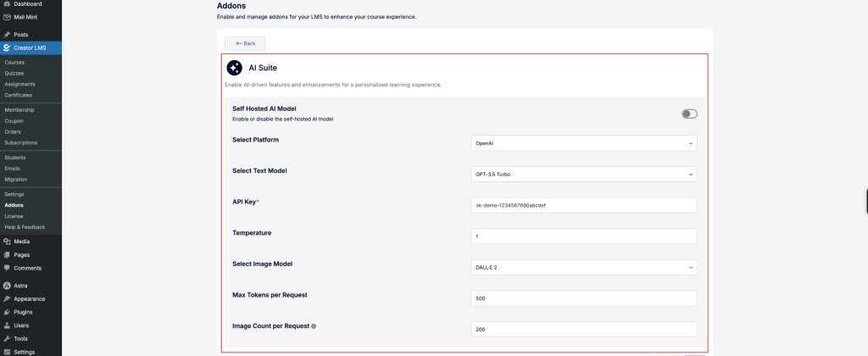
Task: Enable the Self Hosted AI Model toggle
Action: click(x=689, y=114)
